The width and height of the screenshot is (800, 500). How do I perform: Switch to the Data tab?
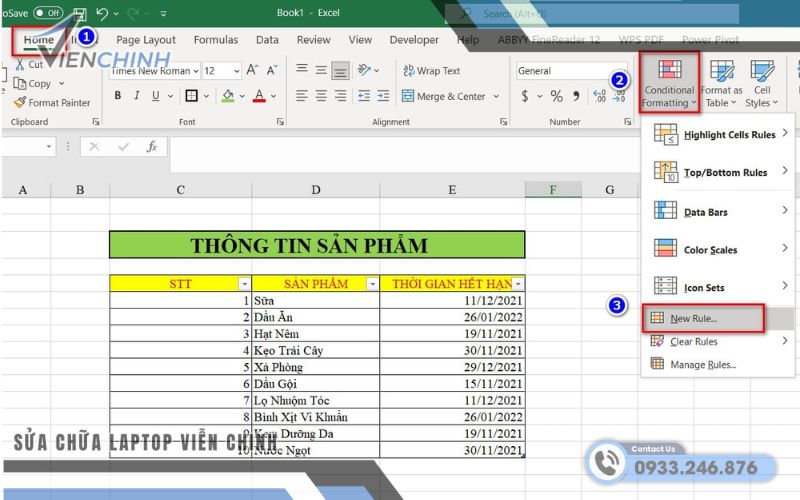coord(267,40)
